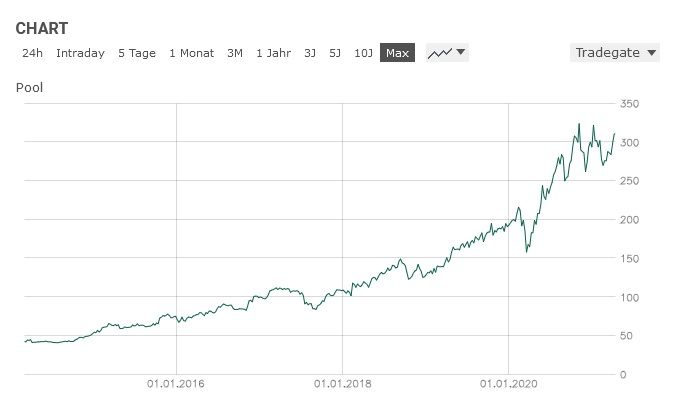Click the 350 value on price axis

pyautogui.click(x=629, y=104)
